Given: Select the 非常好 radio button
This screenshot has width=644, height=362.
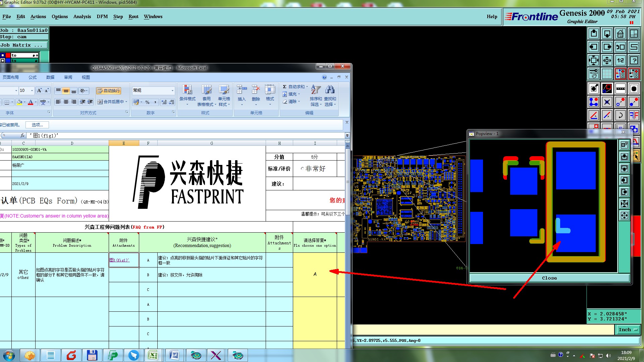Looking at the screenshot, I should (x=302, y=169).
